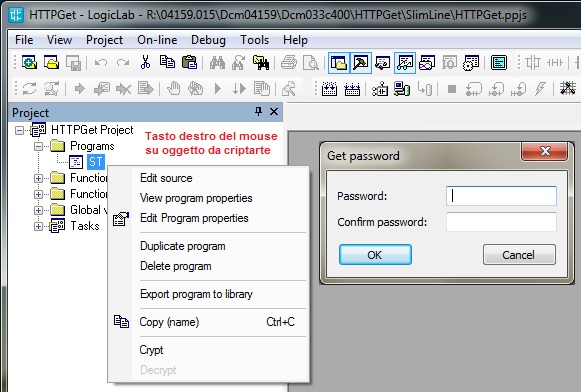The height and width of the screenshot is (392, 581).
Task: Click the greyed lightning trigger icon
Action: [x=540, y=89]
